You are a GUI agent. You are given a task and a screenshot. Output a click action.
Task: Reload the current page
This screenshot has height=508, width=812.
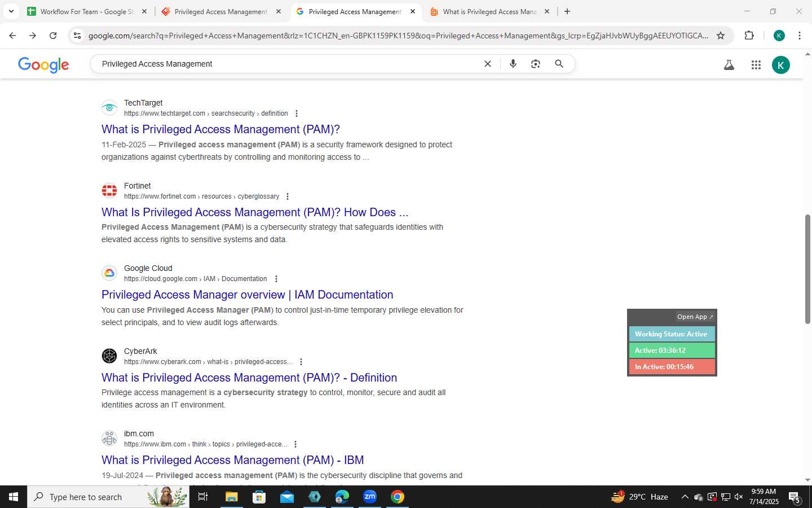[53, 36]
